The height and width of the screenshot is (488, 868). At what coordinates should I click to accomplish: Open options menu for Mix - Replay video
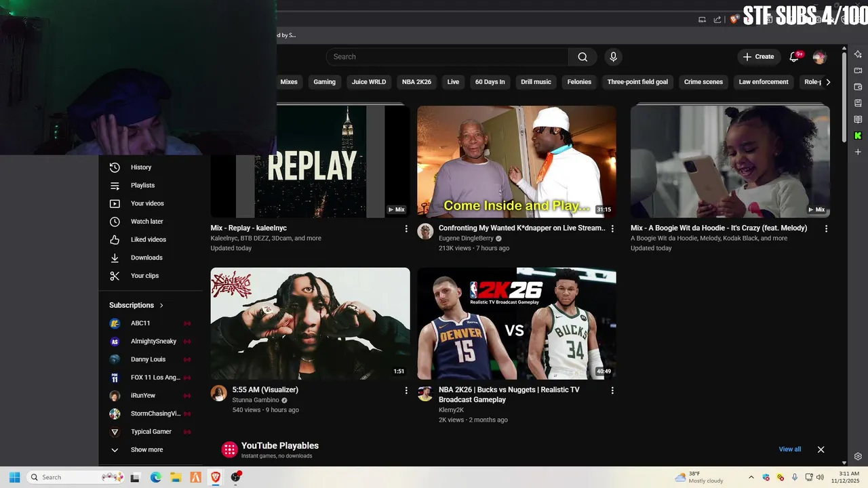406,229
